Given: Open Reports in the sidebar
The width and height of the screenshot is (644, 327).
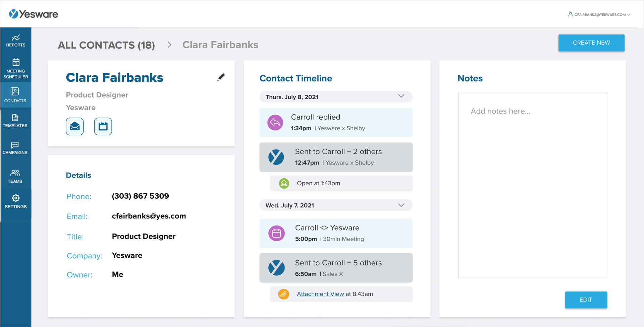Looking at the screenshot, I should [x=16, y=41].
